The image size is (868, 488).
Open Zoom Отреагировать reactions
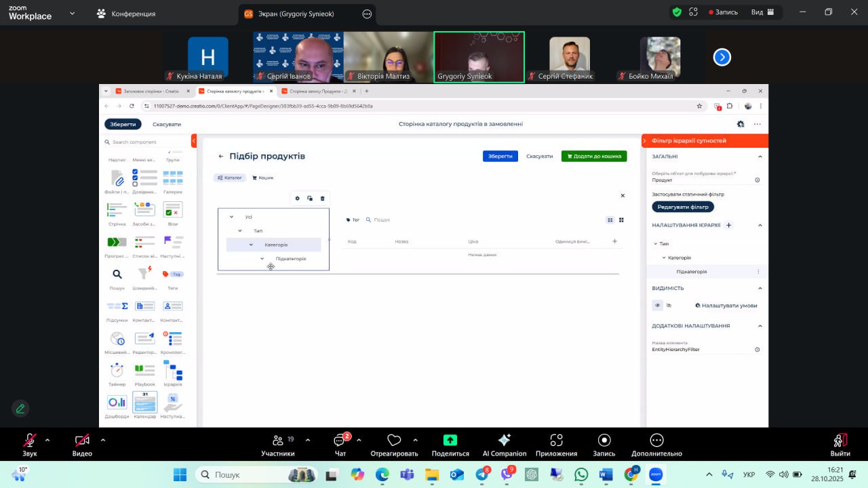coord(394,445)
